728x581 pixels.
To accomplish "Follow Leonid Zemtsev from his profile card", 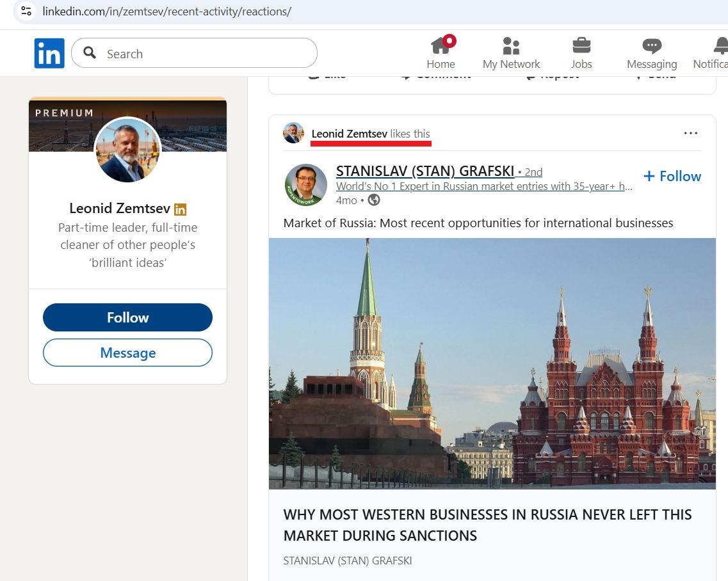I will tap(127, 317).
